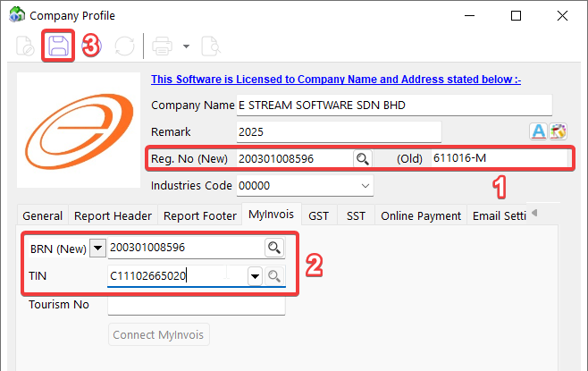Expand the Industries Code dropdown

point(365,186)
